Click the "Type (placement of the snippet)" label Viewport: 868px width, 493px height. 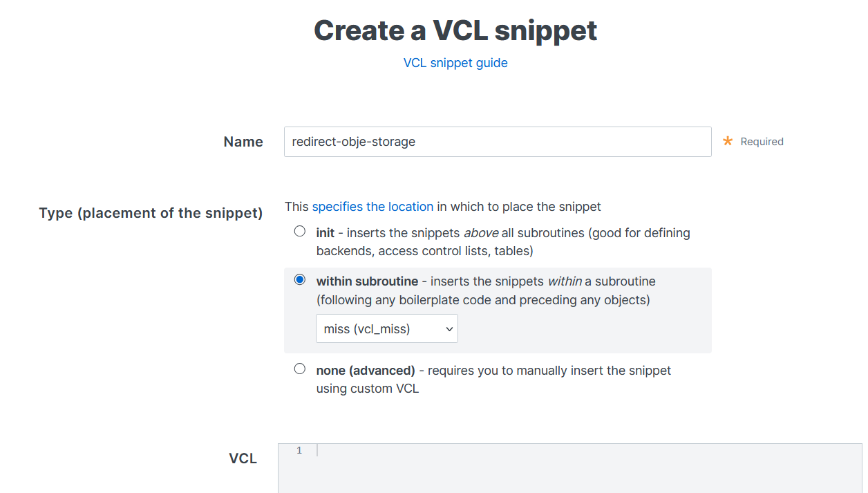151,213
